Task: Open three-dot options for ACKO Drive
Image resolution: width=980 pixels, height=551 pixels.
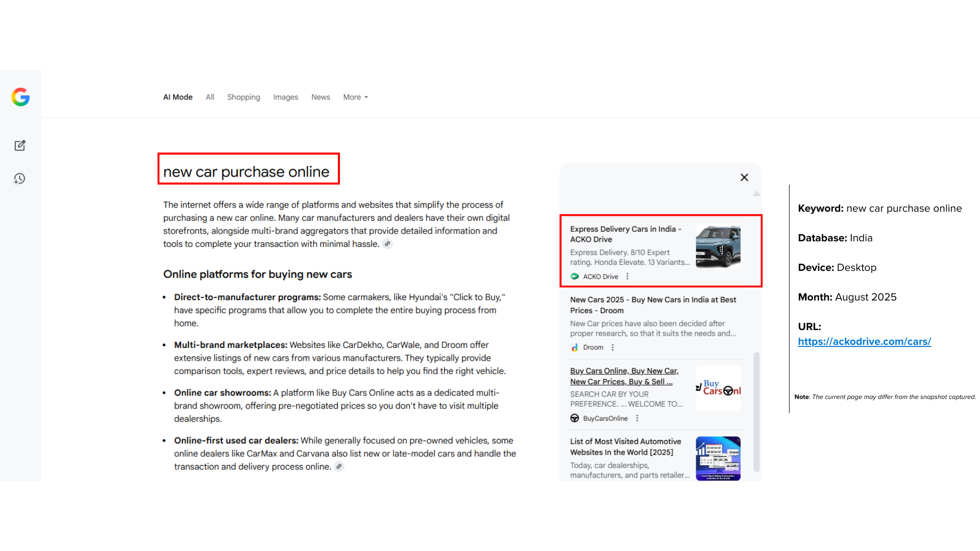Action: click(x=627, y=277)
